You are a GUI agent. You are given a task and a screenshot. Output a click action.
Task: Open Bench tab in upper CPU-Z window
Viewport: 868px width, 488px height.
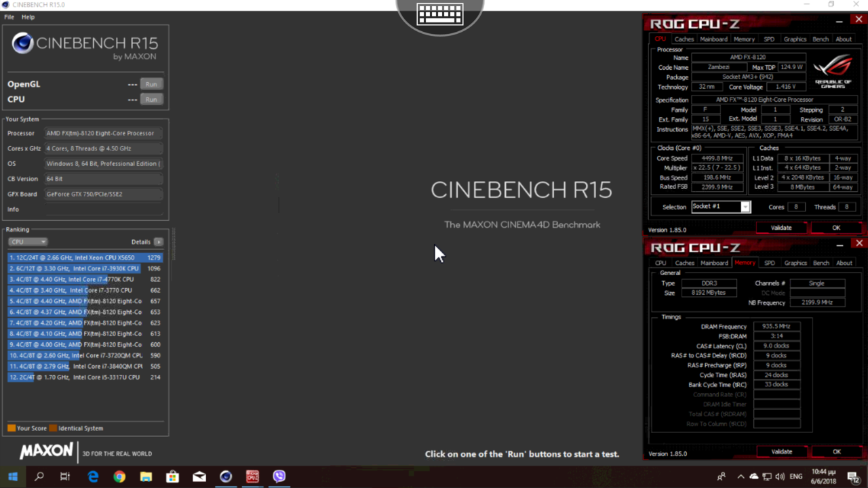[821, 39]
